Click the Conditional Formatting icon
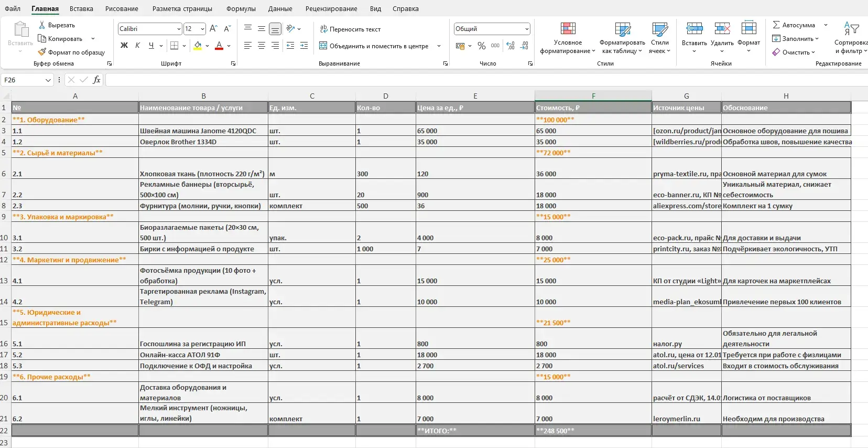The width and height of the screenshot is (868, 448). pos(568,29)
